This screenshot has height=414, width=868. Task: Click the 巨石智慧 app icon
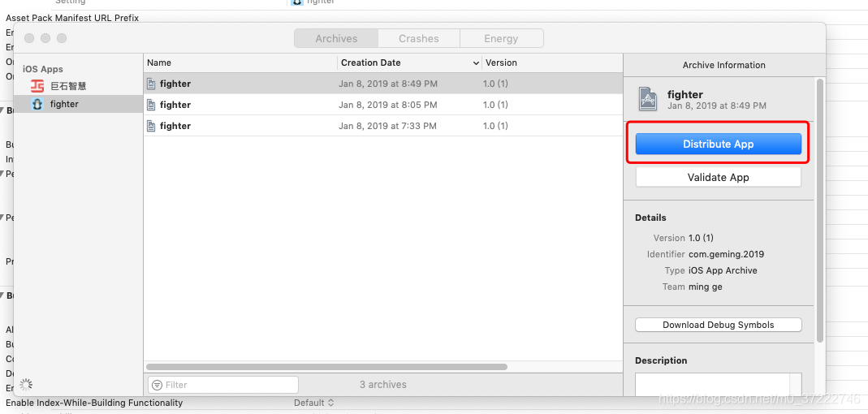coord(37,86)
